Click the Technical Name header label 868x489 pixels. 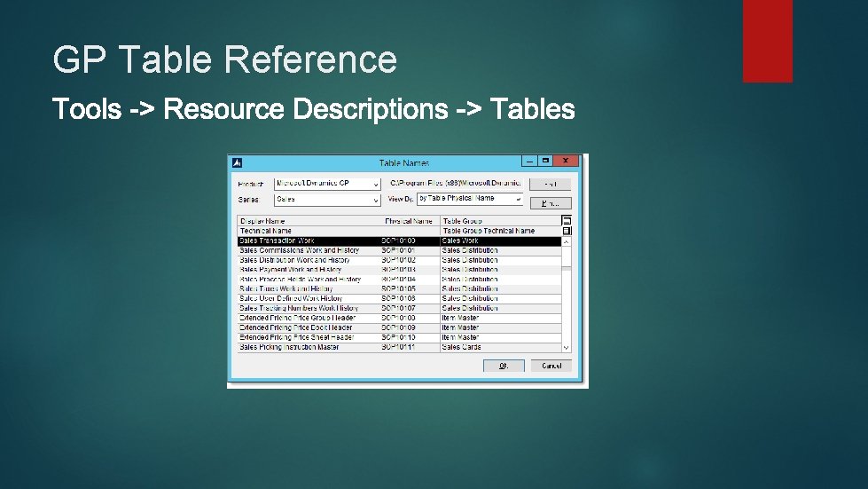coord(266,231)
